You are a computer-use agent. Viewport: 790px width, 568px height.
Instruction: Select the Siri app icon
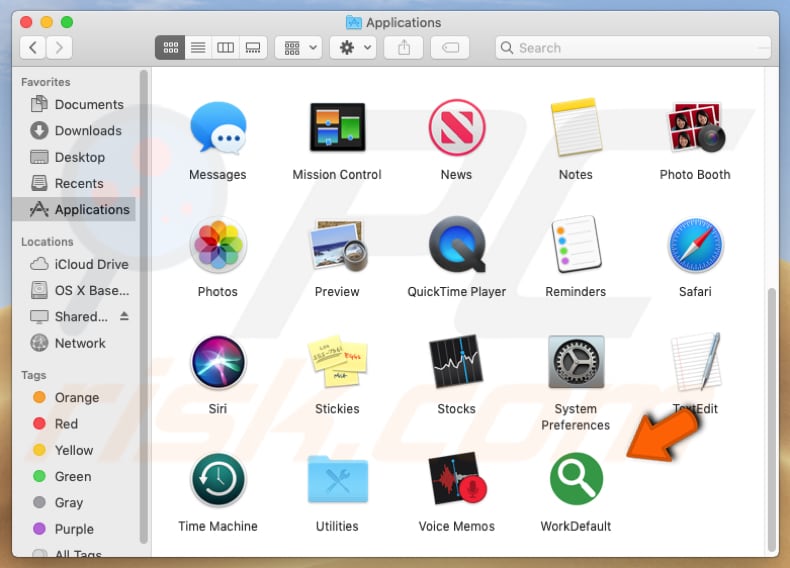point(218,362)
